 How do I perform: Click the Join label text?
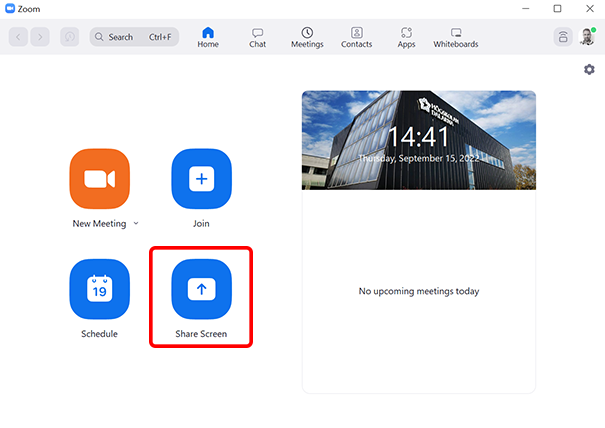click(x=201, y=223)
